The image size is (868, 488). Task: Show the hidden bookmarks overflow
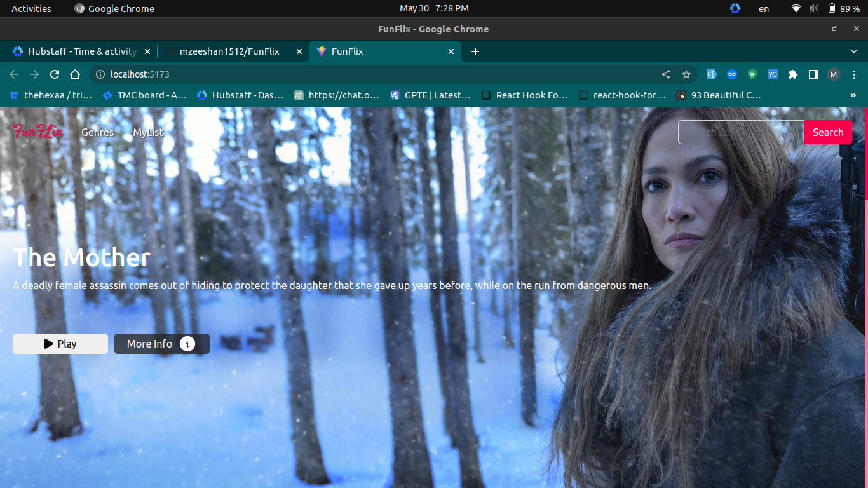(x=853, y=95)
